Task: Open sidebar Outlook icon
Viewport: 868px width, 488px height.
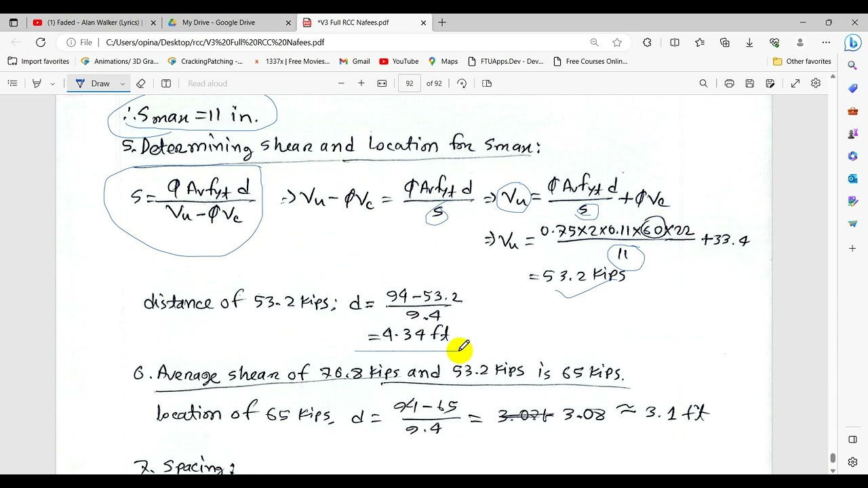Action: [x=852, y=179]
